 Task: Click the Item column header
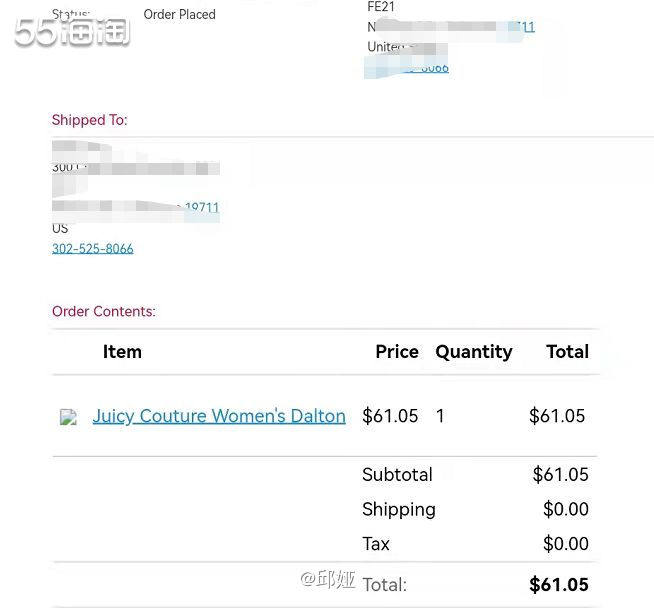coord(122,352)
